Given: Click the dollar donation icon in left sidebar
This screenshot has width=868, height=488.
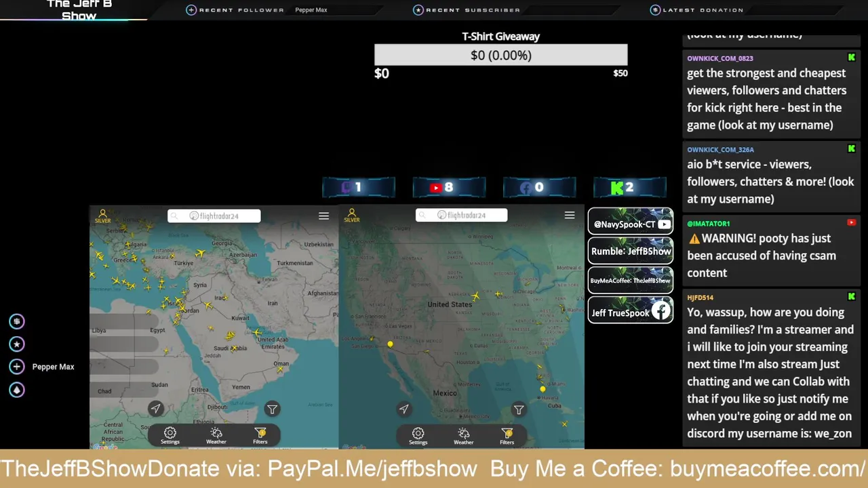Looking at the screenshot, I should point(17,321).
